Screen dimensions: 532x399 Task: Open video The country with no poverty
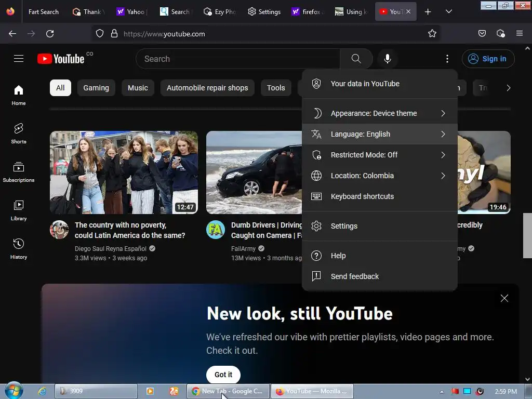pyautogui.click(x=130, y=230)
